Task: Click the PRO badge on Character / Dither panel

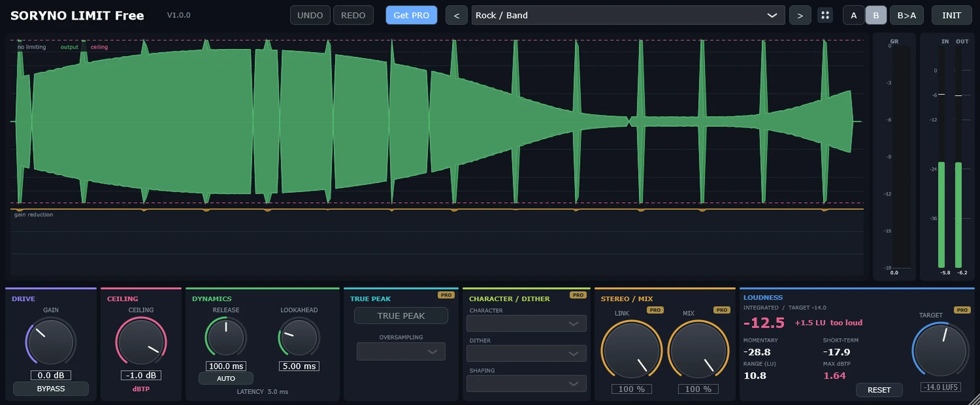Action: (578, 295)
